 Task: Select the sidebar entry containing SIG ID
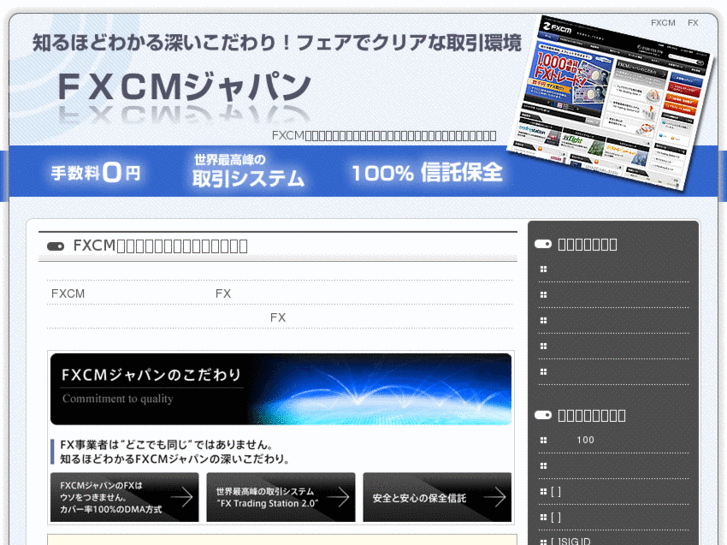point(571,541)
